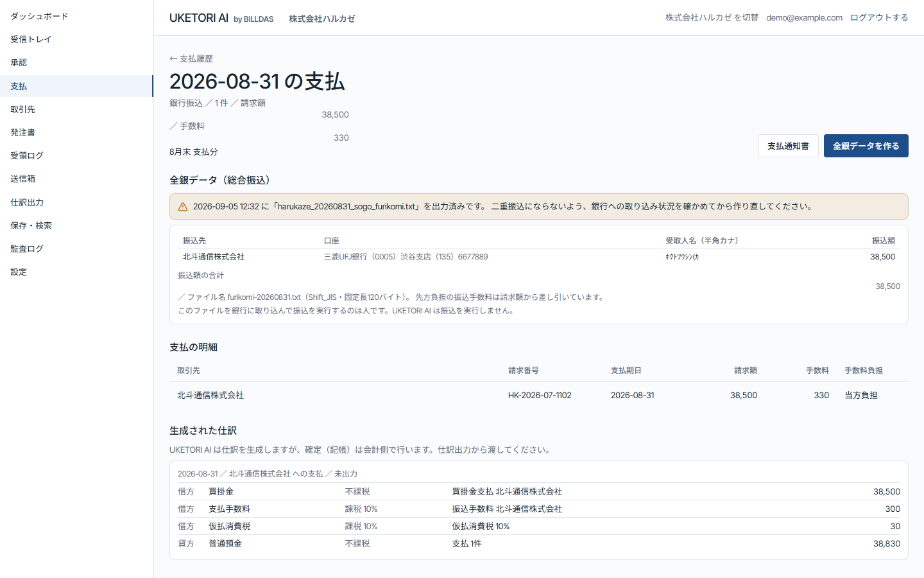Click 当方負担 in the details row
924x578 pixels.
861,396
